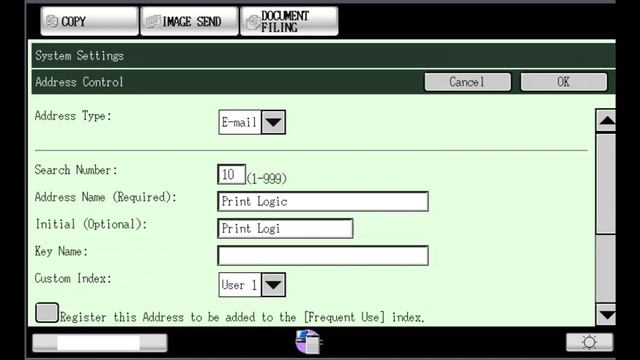
Task: Expand the Custom Index User 1 dropdown
Action: 252,285
